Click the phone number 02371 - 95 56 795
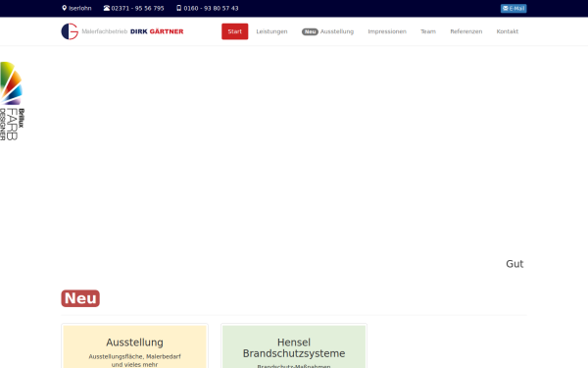Screen dimensions: 588x368 [x=137, y=8]
